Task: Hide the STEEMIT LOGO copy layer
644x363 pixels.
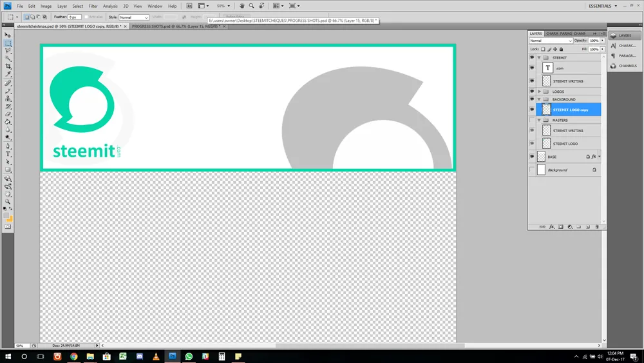Action: 532,110
